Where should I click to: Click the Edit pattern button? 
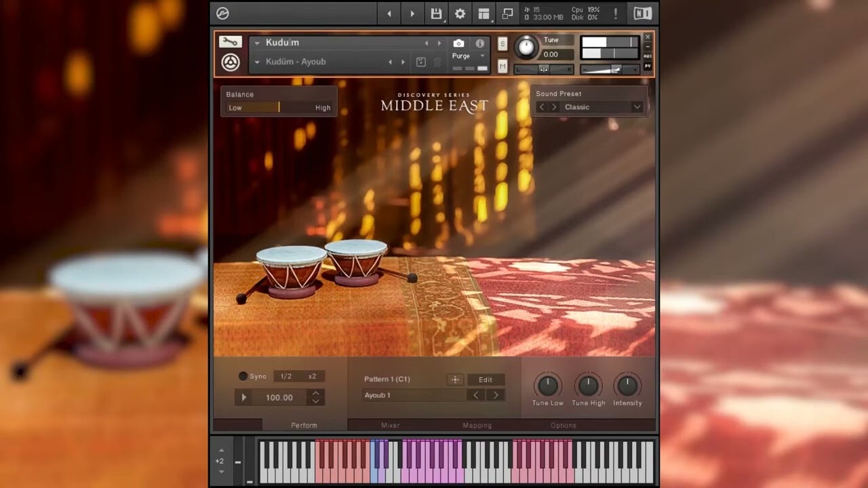pos(486,380)
